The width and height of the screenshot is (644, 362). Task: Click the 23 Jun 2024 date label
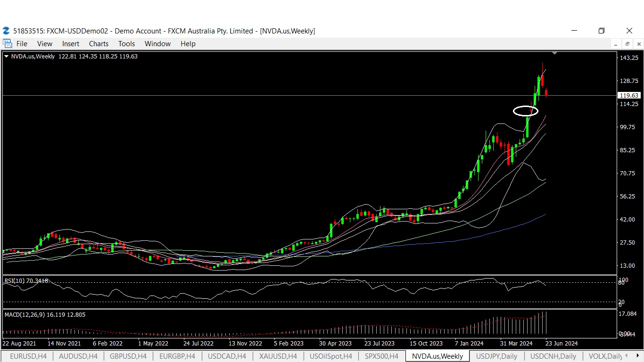[561, 343]
